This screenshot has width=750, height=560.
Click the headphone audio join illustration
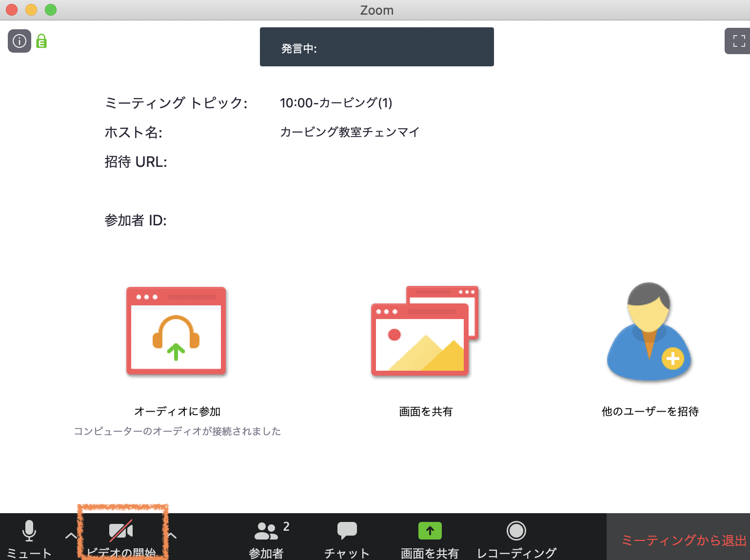click(x=176, y=331)
